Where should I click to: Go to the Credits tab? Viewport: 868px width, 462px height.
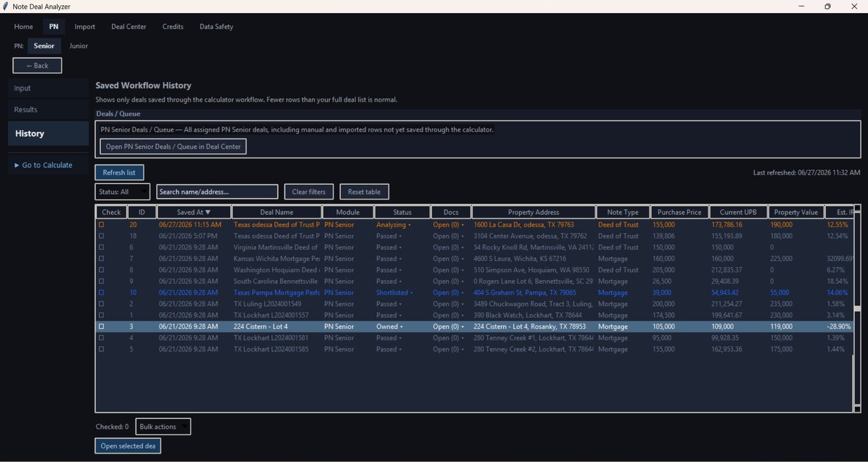pos(173,27)
